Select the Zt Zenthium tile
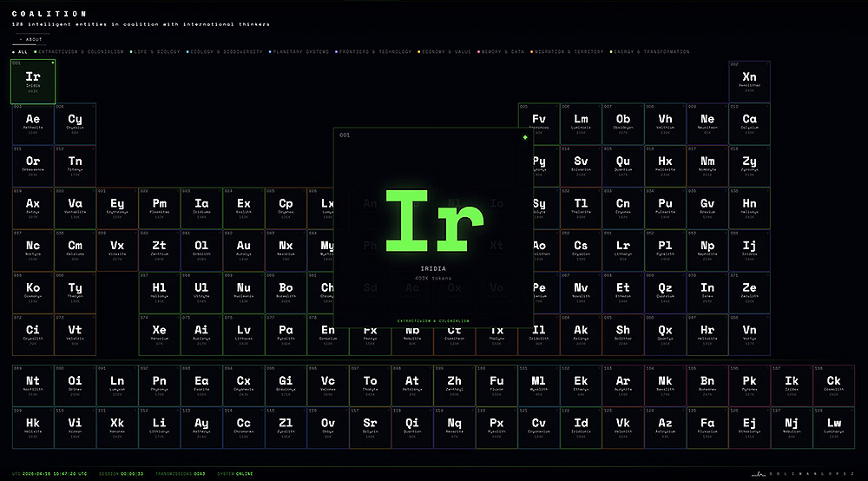868x481 pixels. pos(160,250)
